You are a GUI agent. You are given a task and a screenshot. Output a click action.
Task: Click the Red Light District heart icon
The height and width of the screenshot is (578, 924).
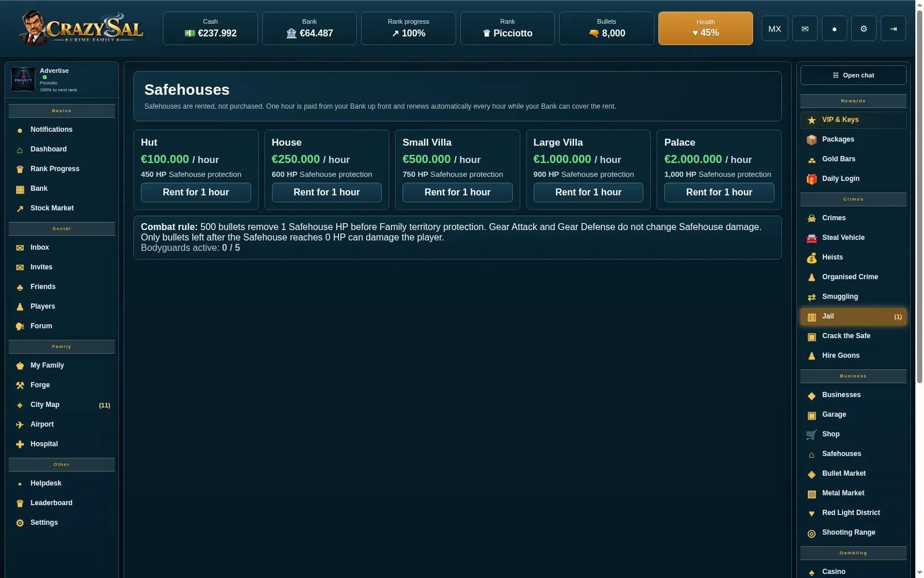tap(811, 513)
